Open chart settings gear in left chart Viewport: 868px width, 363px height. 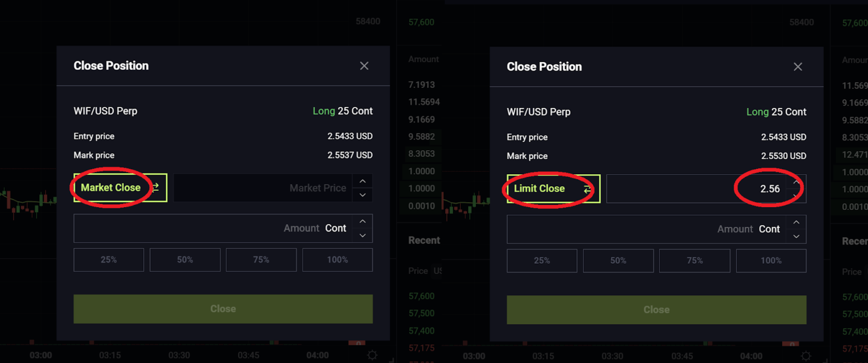(x=373, y=355)
